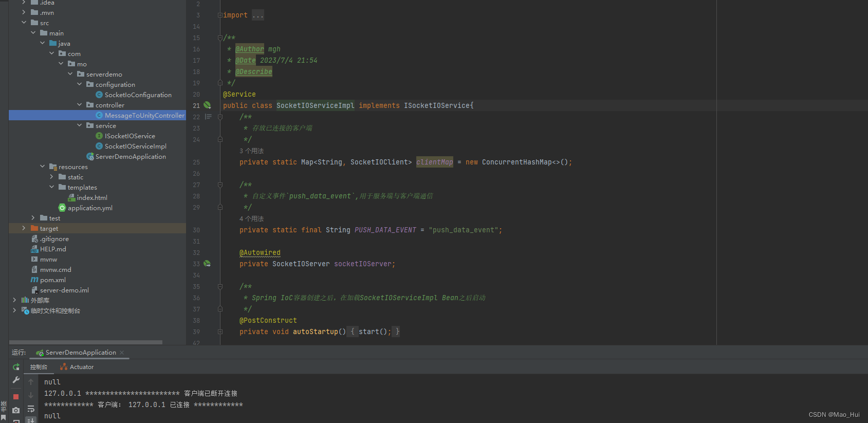Stop the running application with the red square

(16, 397)
